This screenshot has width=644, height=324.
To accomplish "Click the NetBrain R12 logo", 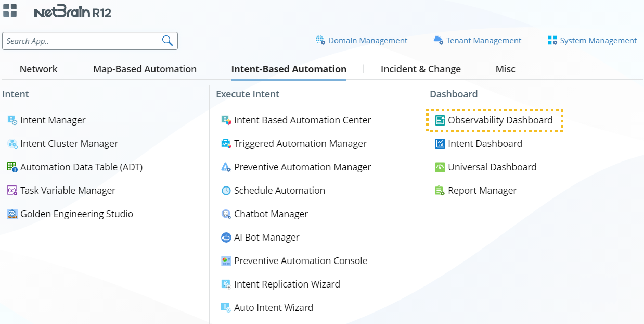I will 72,12.
